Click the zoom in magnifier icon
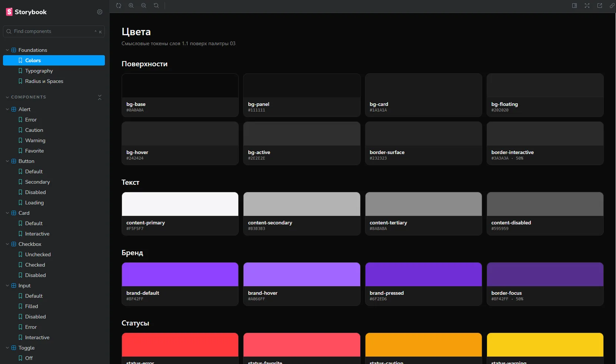This screenshot has height=364, width=616. click(131, 6)
